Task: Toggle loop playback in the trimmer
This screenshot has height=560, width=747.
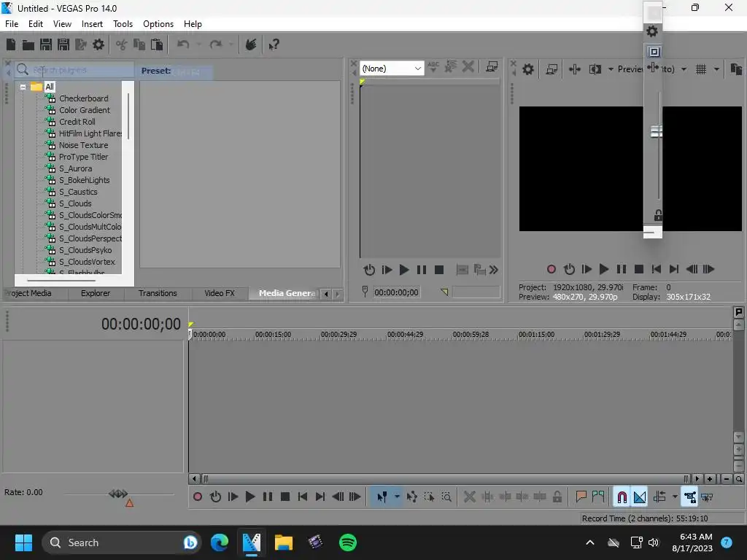Action: point(369,270)
